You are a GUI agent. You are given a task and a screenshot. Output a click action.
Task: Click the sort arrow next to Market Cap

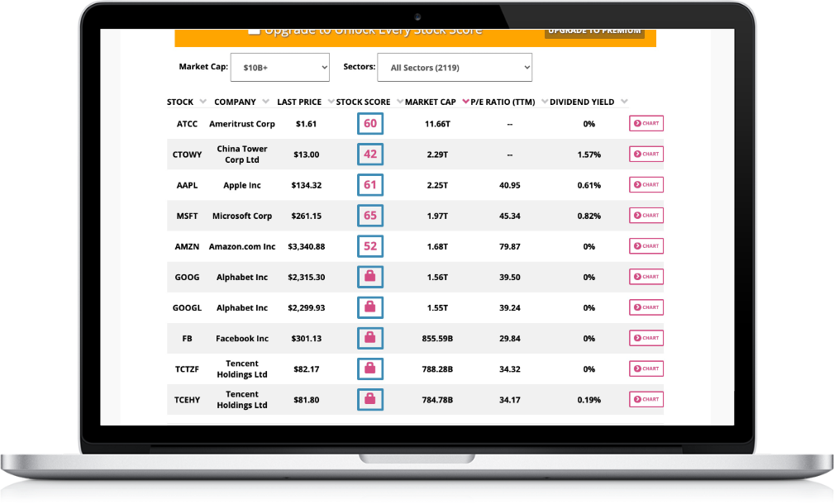[465, 102]
